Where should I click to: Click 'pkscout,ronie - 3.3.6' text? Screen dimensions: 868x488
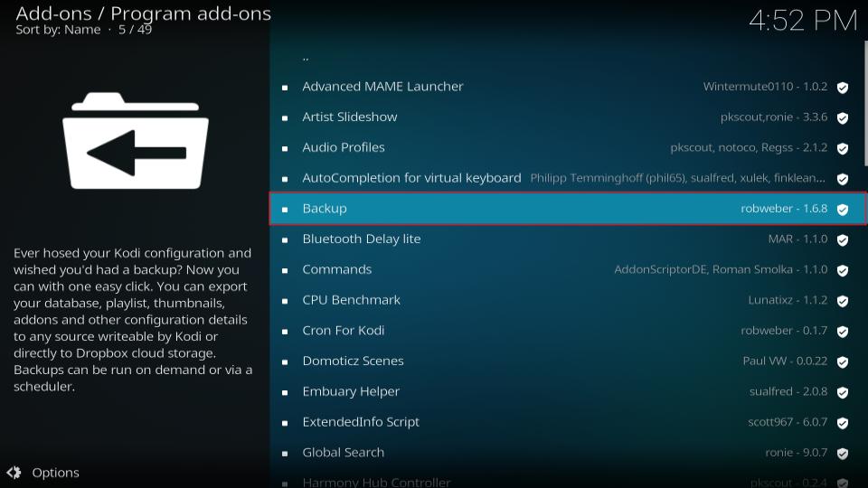[x=774, y=117]
